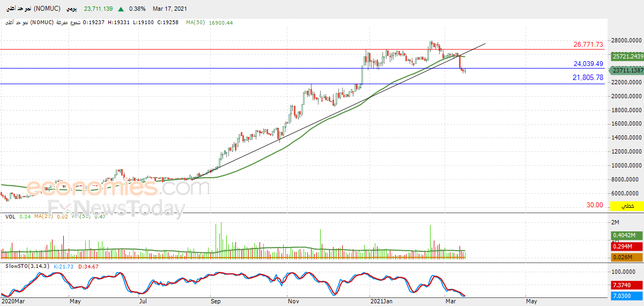Click the O:19237 open price value
The image size is (644, 306).
[94, 23]
